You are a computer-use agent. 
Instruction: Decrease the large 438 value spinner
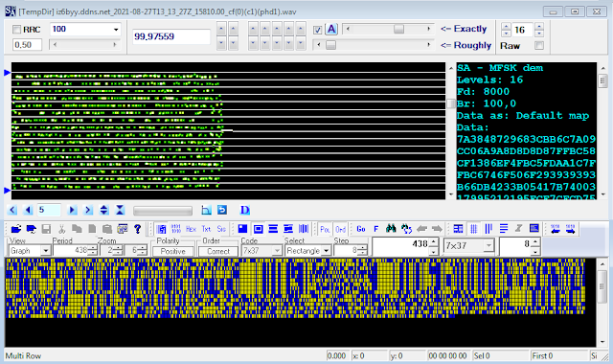(x=434, y=251)
